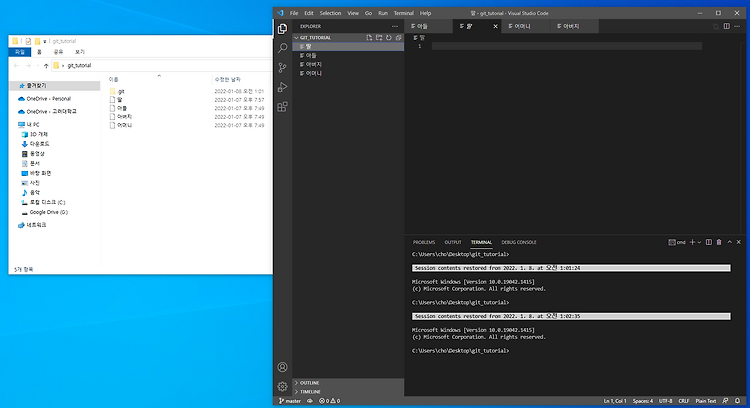Open the notifications bell in status bar
This screenshot has height=408, width=750.
(738, 401)
